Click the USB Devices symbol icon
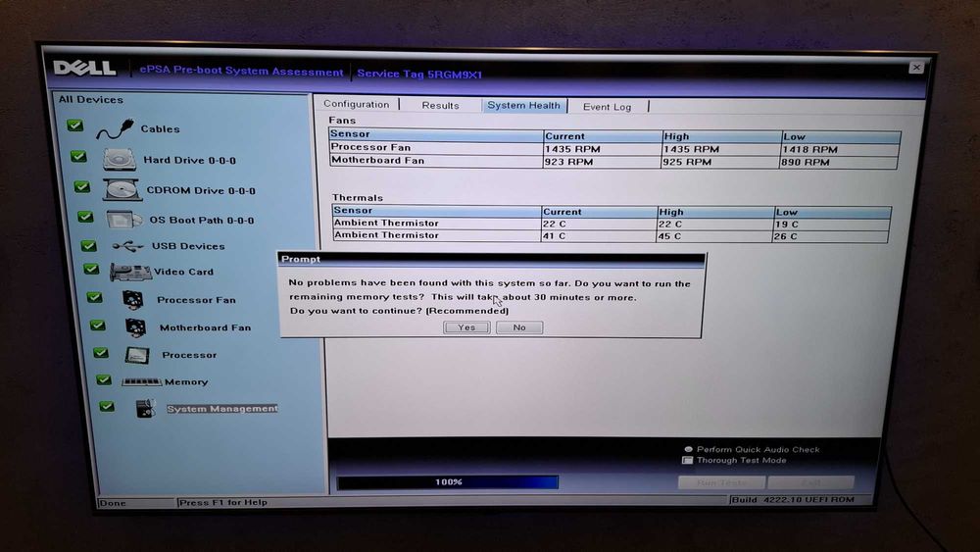Image resolution: width=980 pixels, height=552 pixels. [128, 246]
